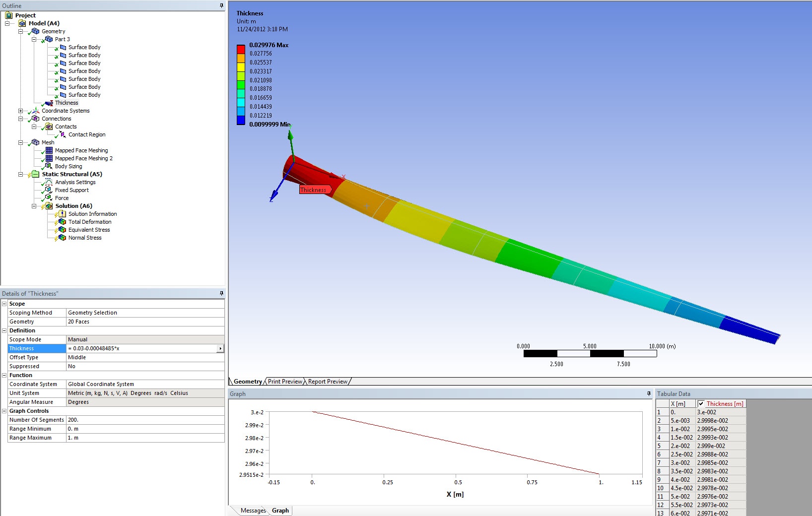Image resolution: width=812 pixels, height=516 pixels.
Task: Click the Offset Type value 'Middle'
Action: 145,357
